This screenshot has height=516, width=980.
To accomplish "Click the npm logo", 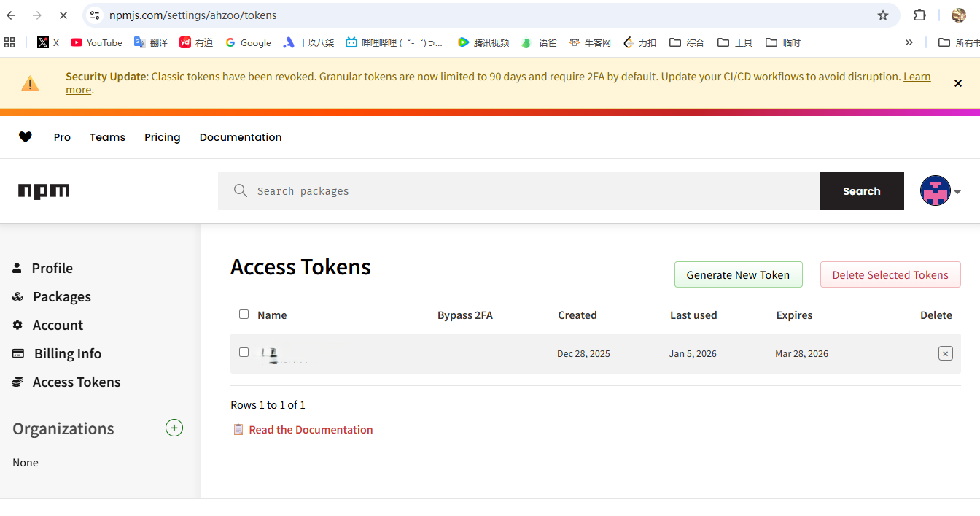I will point(44,191).
